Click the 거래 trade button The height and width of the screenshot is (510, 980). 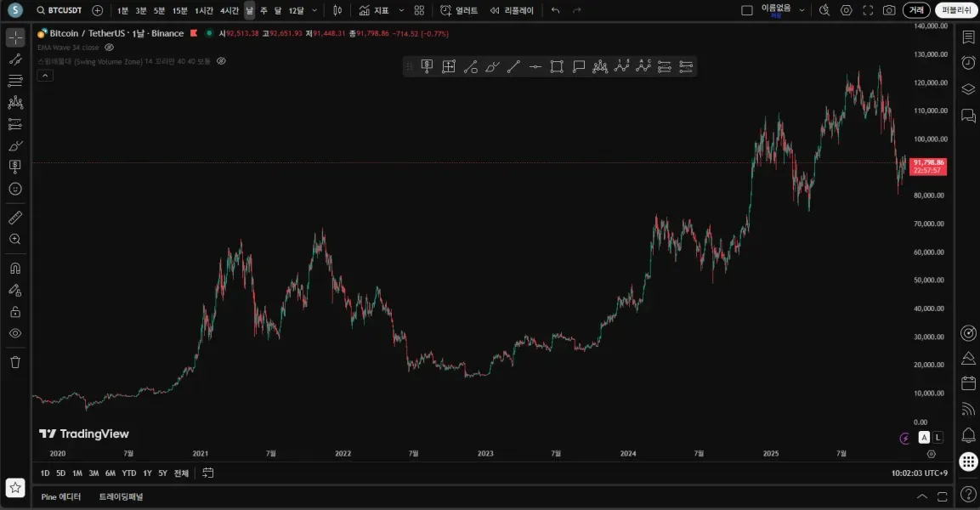point(916,10)
